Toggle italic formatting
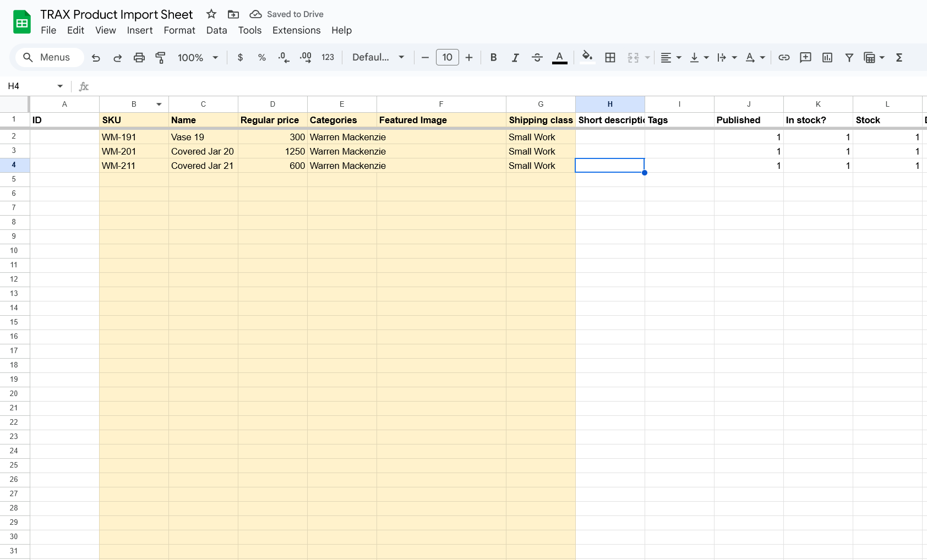This screenshot has height=560, width=927. 515,58
